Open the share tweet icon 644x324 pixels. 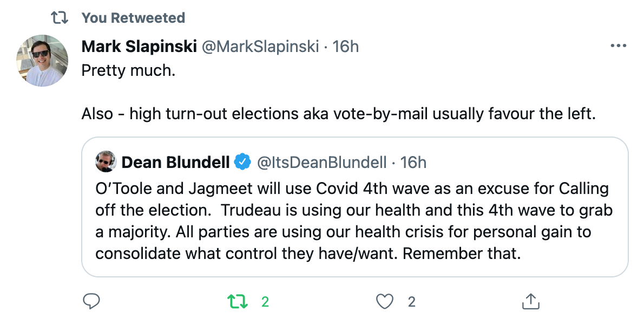coord(530,301)
